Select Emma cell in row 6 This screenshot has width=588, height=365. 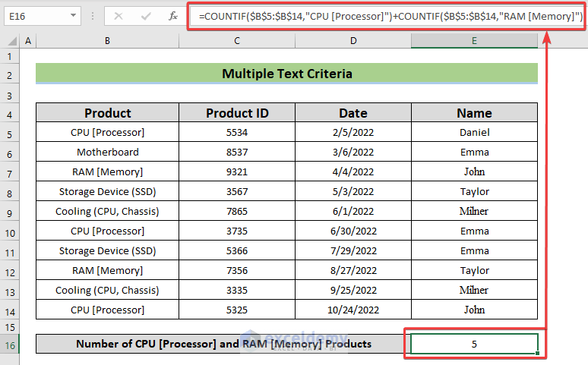tap(474, 152)
